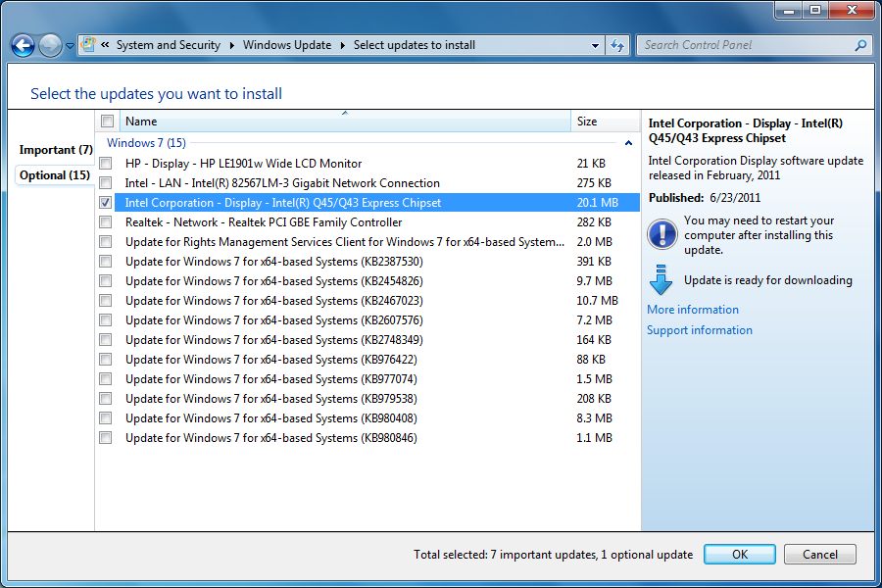Switch to the Important (7) tab
This screenshot has height=588, width=882.
click(x=56, y=150)
